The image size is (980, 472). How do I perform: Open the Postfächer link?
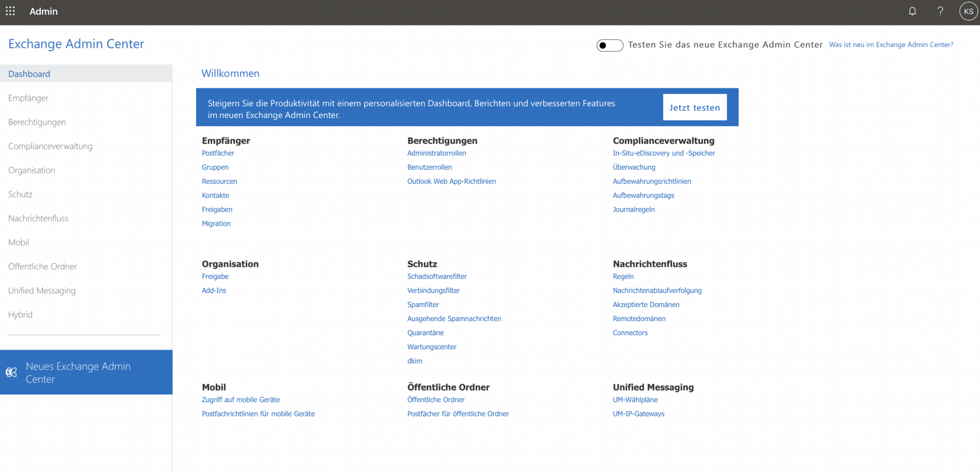218,153
